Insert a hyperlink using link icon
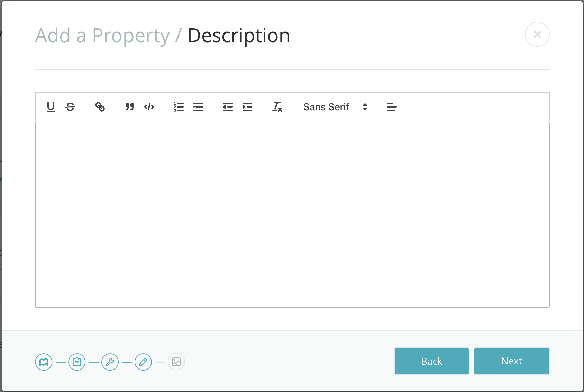The width and height of the screenshot is (584, 392). click(x=100, y=107)
